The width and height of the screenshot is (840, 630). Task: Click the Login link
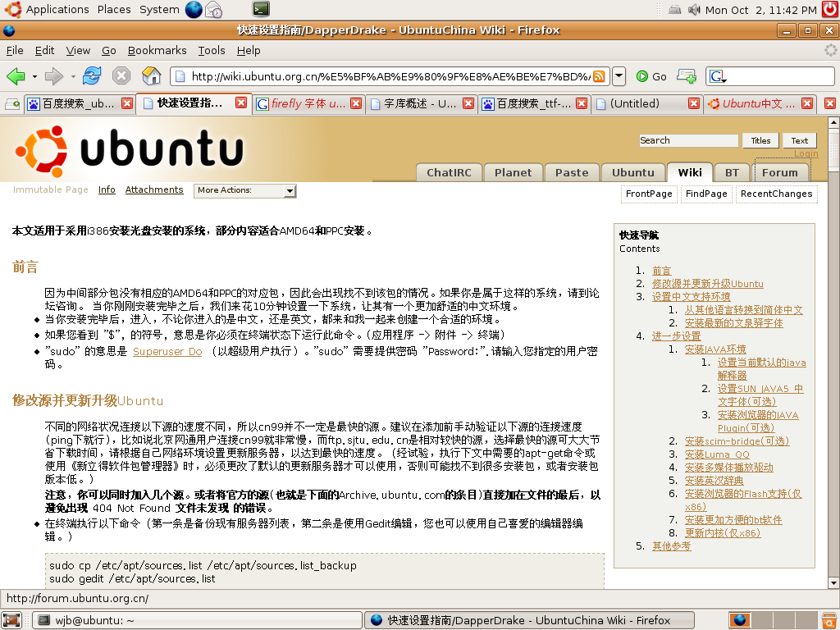pyautogui.click(x=806, y=153)
